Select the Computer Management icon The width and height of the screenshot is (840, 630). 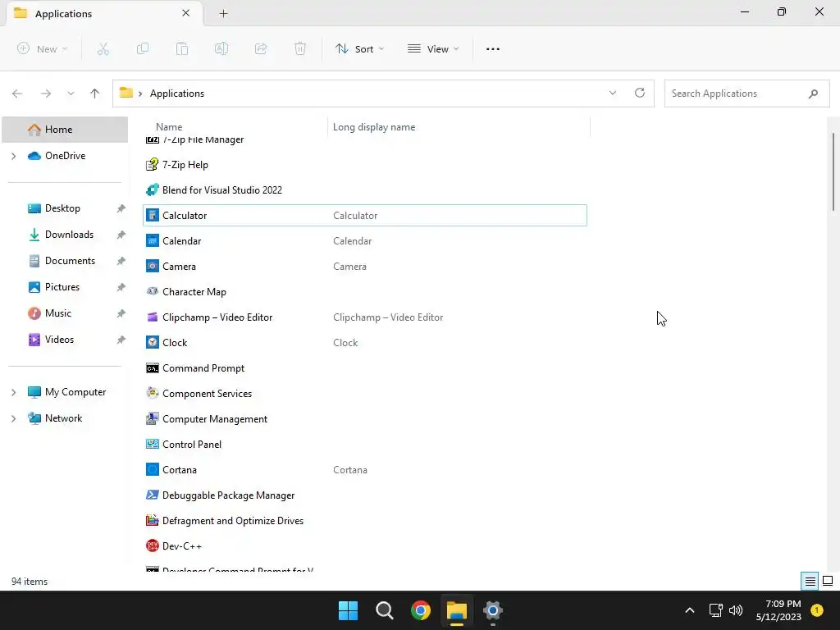[152, 419]
